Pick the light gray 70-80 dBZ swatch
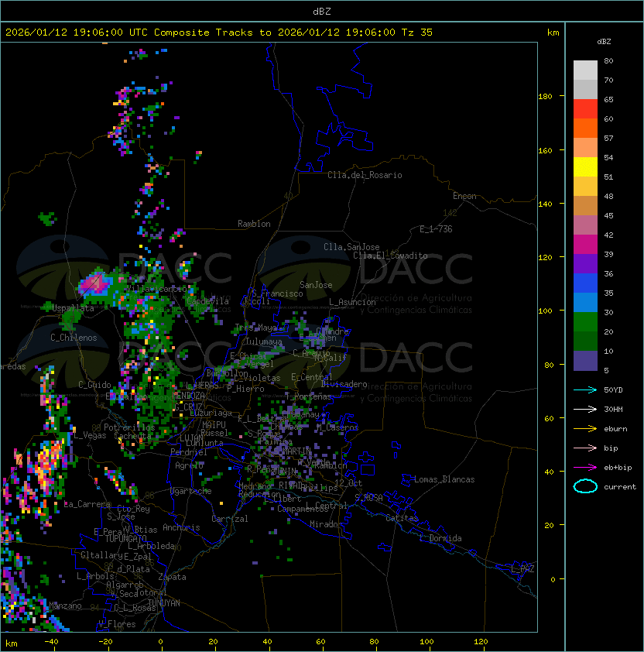Screen dimensions: 644x652 pos(585,70)
